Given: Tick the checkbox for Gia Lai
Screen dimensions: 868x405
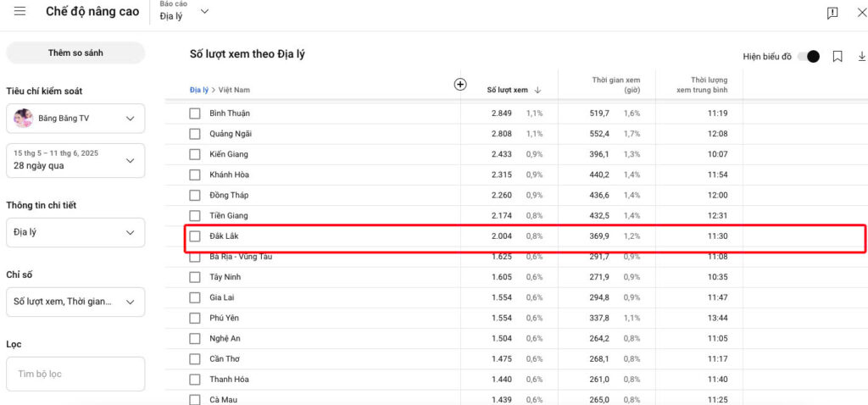Looking at the screenshot, I should pos(195,297).
